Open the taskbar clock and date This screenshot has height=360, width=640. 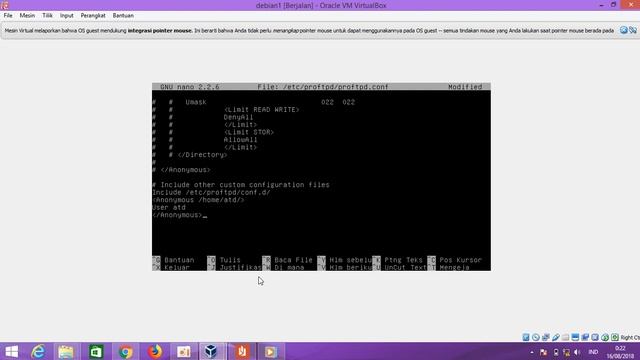(x=620, y=352)
